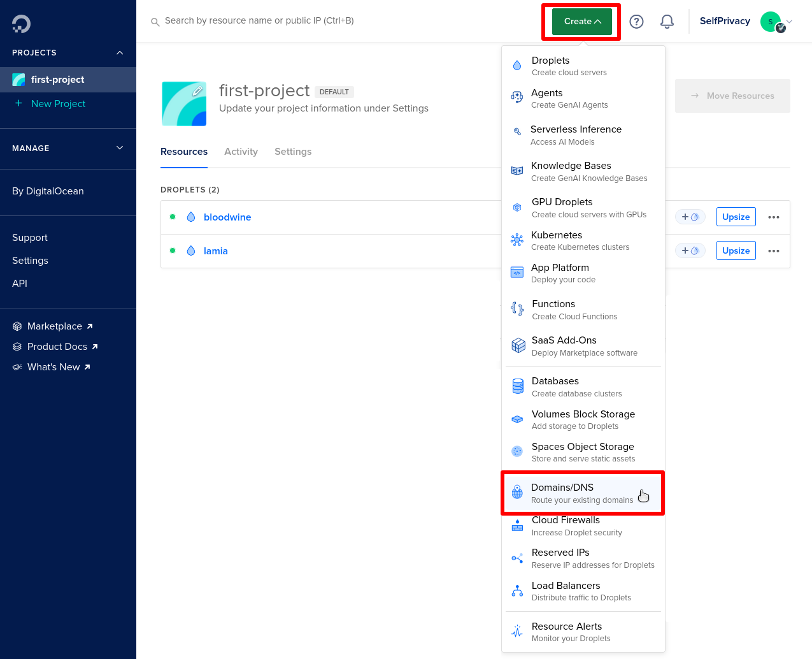Screen dimensions: 812x659
Task: Select Domains/DNS in the Create menu
Action: point(583,493)
